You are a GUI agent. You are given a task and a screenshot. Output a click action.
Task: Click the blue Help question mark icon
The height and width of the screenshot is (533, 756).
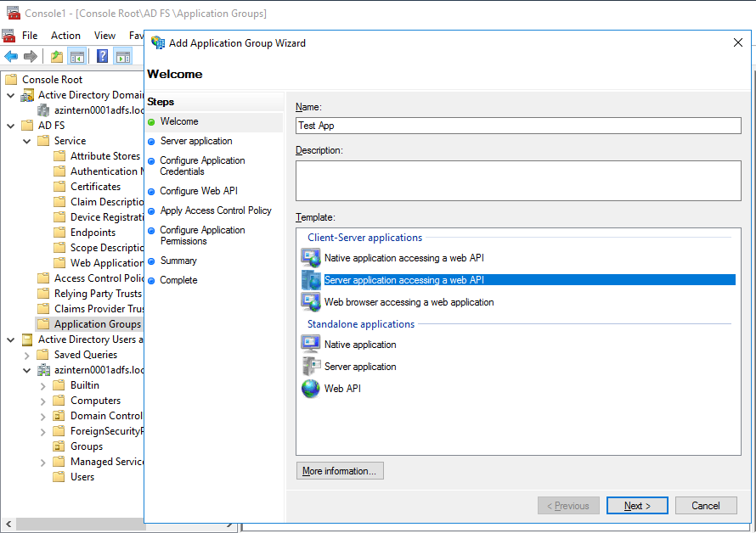coord(102,57)
